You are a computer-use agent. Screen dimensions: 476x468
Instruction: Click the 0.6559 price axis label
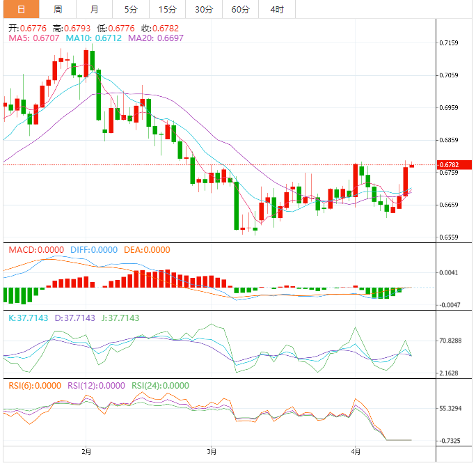[449, 237]
